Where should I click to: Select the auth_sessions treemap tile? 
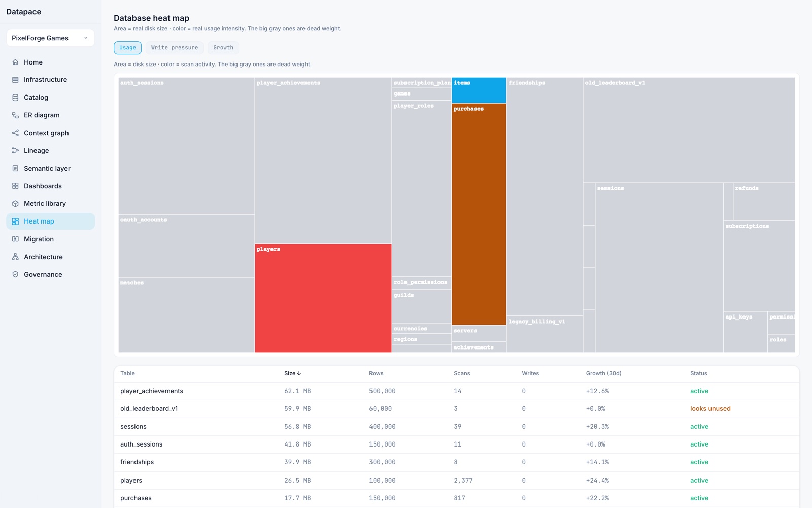click(186, 146)
